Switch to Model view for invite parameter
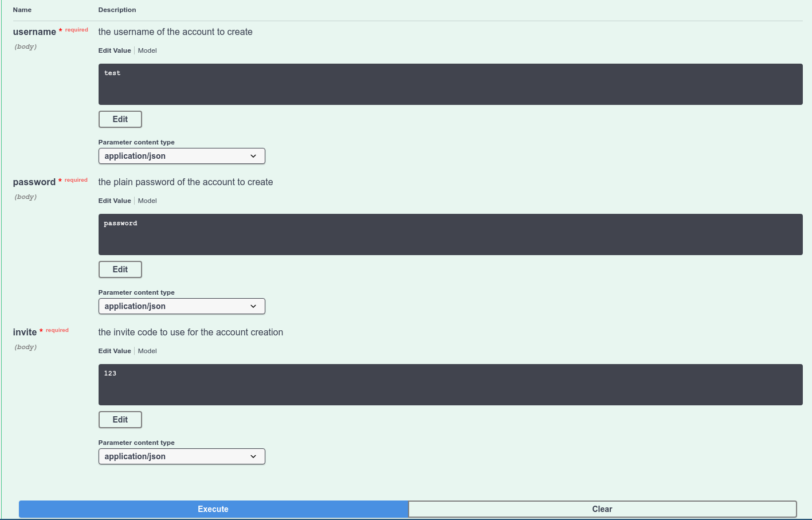812x520 pixels. point(147,351)
